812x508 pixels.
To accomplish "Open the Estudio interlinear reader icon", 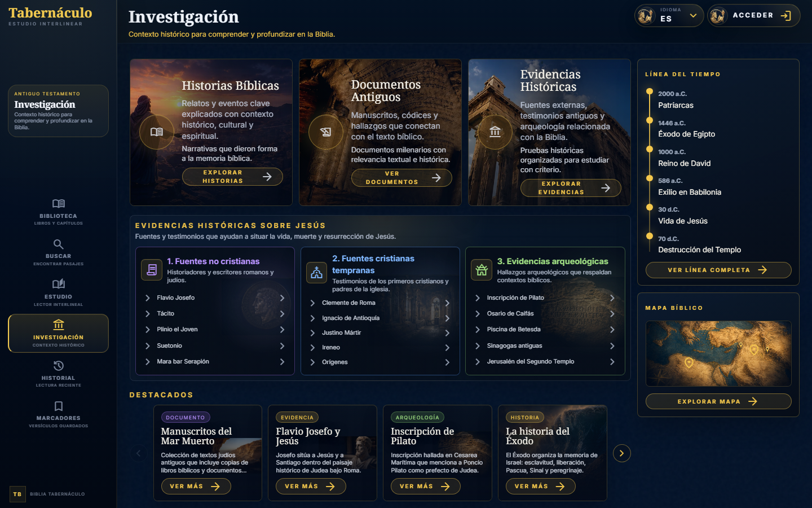I will click(59, 284).
